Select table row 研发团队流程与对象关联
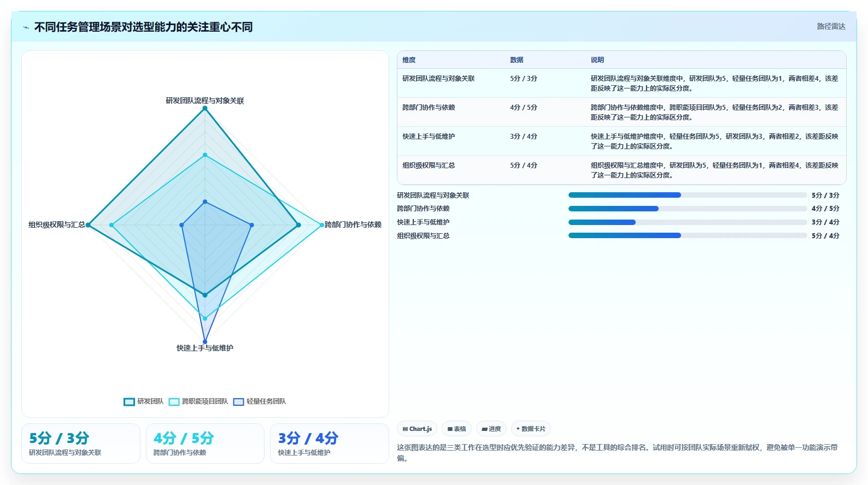868x485 pixels. (x=621, y=83)
